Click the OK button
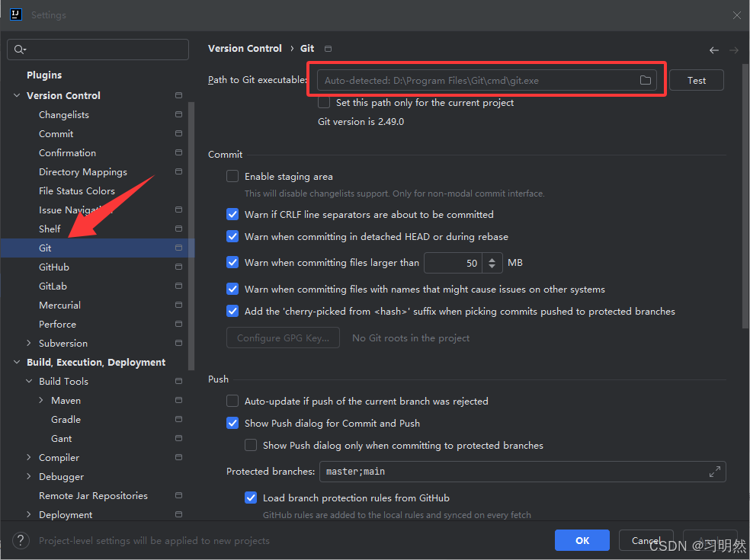This screenshot has width=750, height=560. (x=582, y=540)
